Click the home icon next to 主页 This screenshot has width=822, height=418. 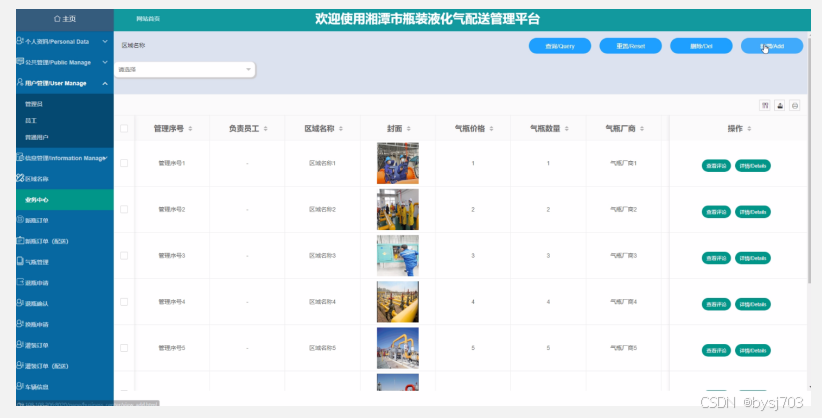(57, 19)
